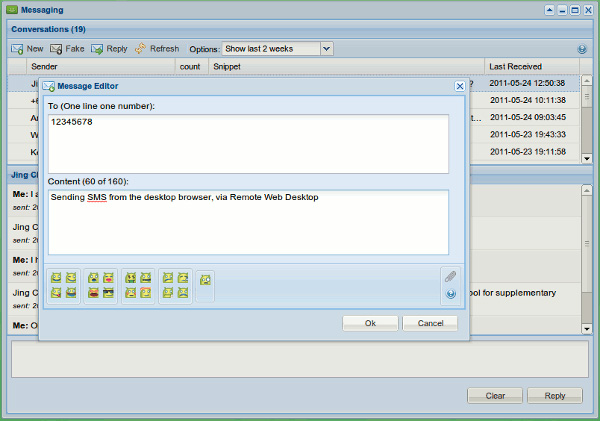Viewport: 600px width, 421px height.
Task: Click message thread scrollbar up arrow
Action: click(587, 190)
